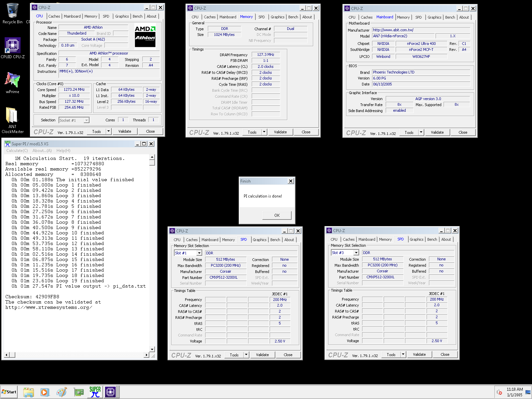This screenshot has width=532, height=399.
Task: Open the About...(A) menu in Super PI
Action: coord(42,151)
